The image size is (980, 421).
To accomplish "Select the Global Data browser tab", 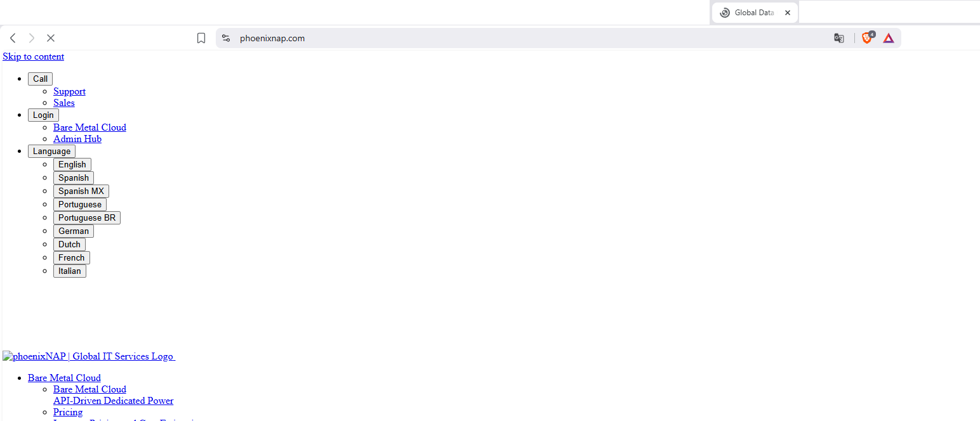I will [x=755, y=13].
